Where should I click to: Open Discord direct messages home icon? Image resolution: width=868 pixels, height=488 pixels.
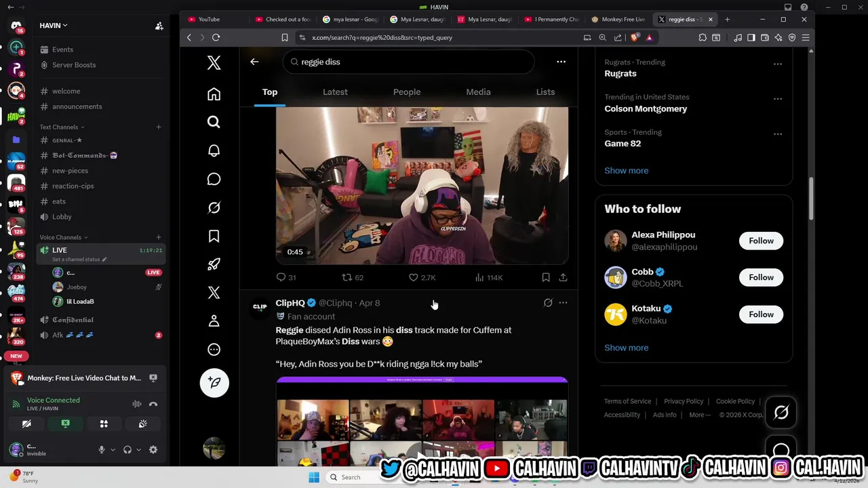16,26
